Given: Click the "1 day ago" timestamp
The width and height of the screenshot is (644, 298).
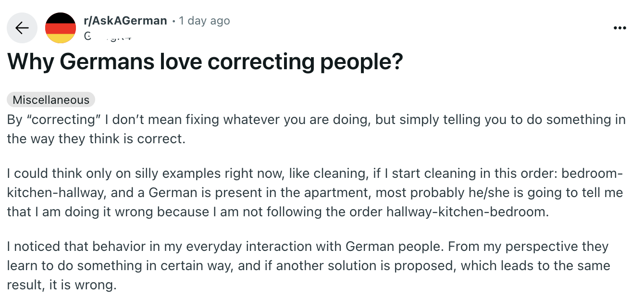Looking at the screenshot, I should click(204, 21).
